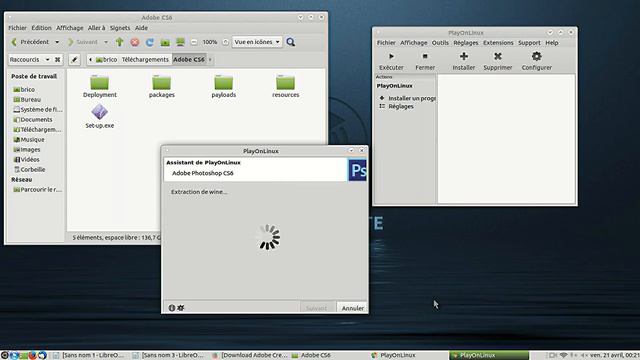This screenshot has width=640, height=360.
Task: Click the Computer toolbar icon
Action: pyautogui.click(x=180, y=42)
